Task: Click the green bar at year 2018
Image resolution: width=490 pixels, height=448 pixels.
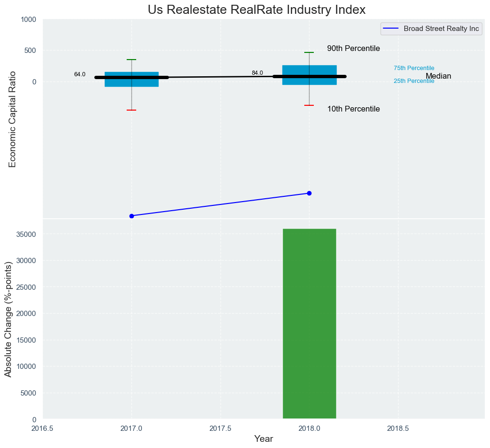Action: tap(309, 324)
